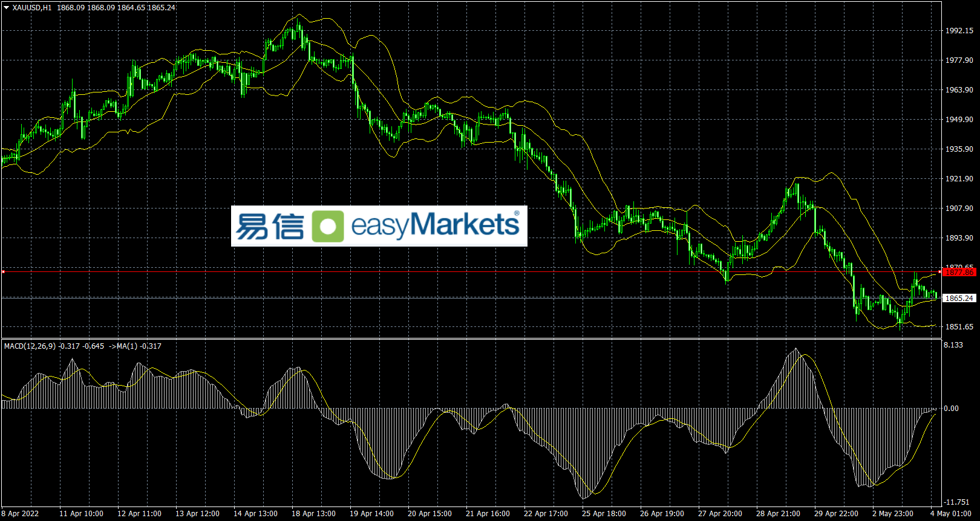Click the 1949.90 price scale value
Viewport: 980px width, 521px height.
click(x=959, y=120)
